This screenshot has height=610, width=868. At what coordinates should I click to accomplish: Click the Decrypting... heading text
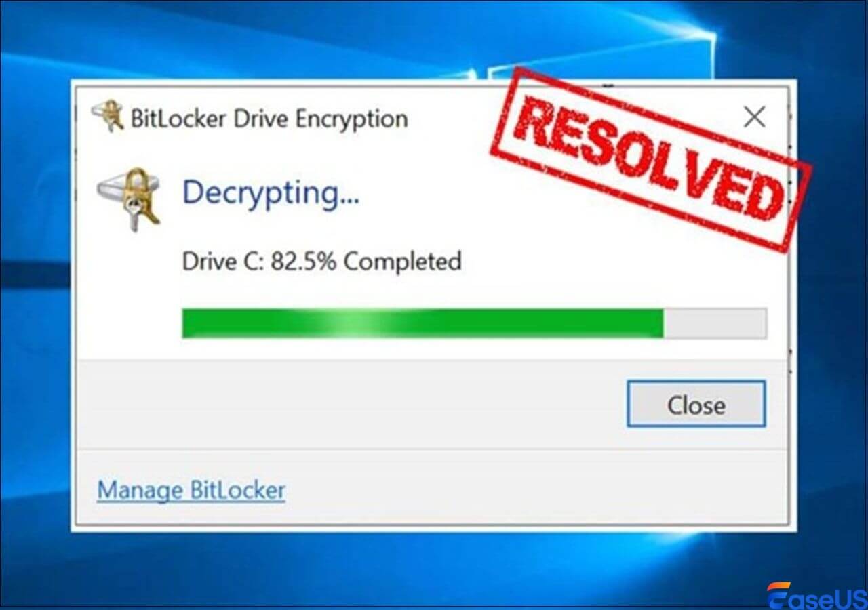pos(271,194)
